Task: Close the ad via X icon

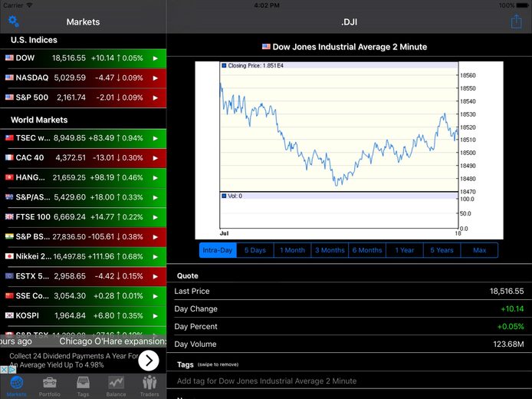Action: [3, 369]
